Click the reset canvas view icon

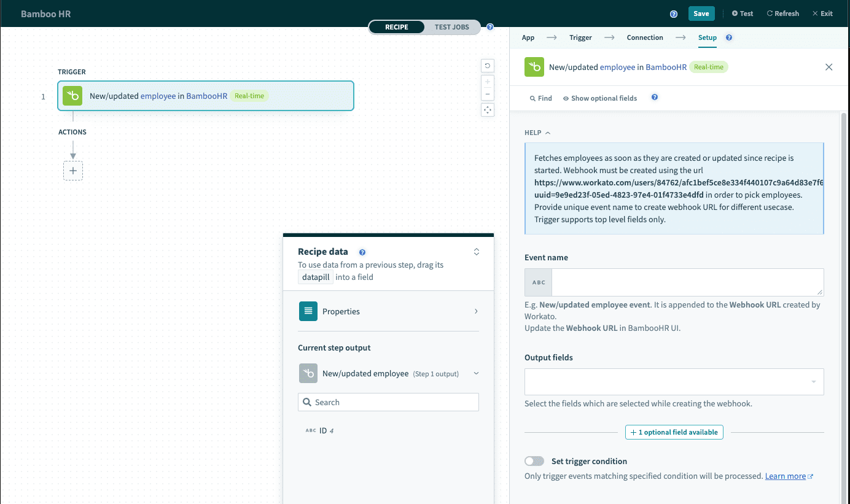pos(488,66)
